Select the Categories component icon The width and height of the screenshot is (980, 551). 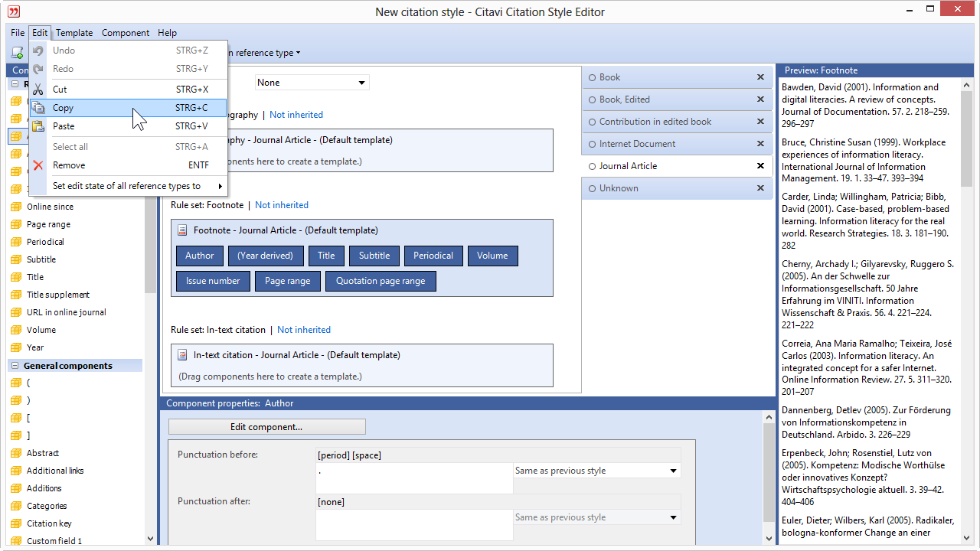[15, 506]
